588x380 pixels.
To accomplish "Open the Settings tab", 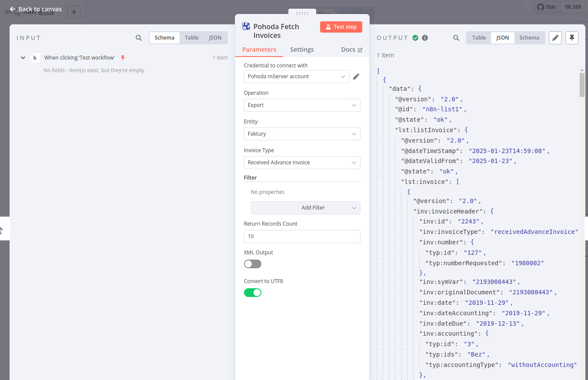I will (302, 50).
